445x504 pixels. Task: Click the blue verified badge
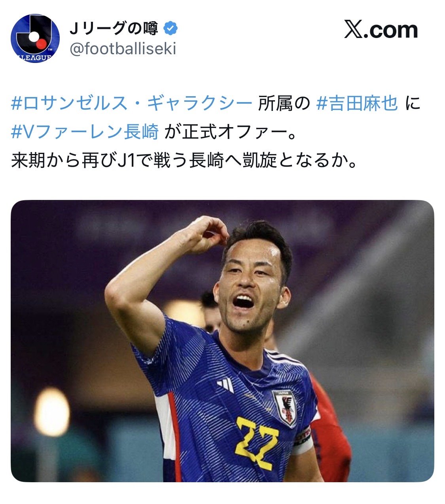click(x=171, y=28)
